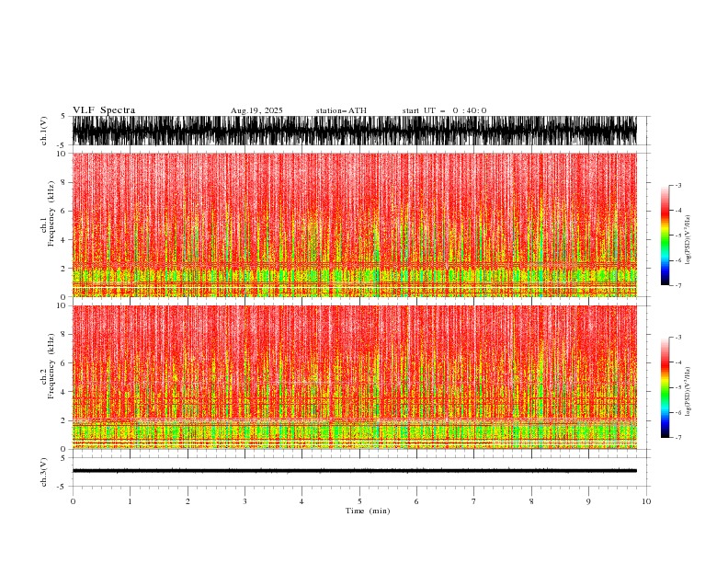Click the time axis tick label 7
Viewport: 728px width, 563px height.
[x=474, y=501]
